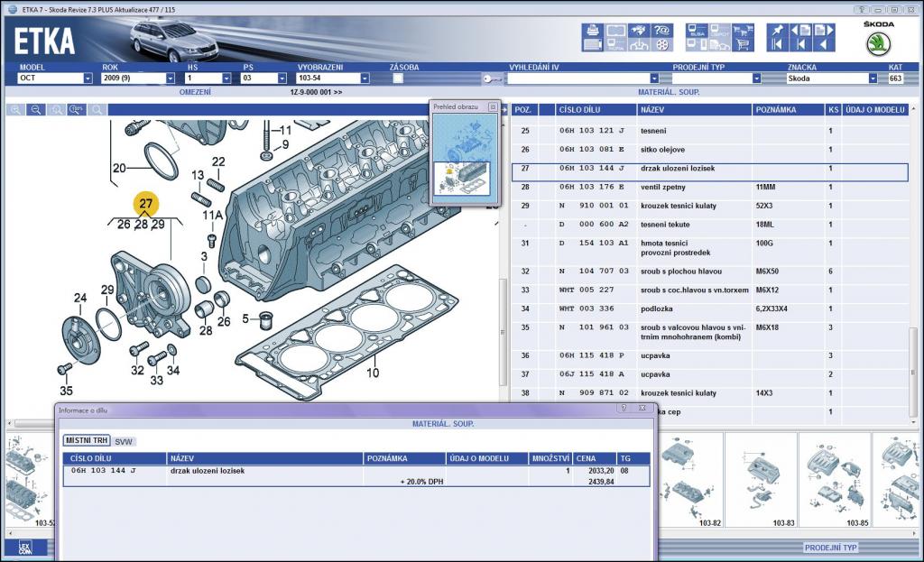The width and height of the screenshot is (924, 562).
Task: Click the price 2033,20 in the dialog
Action: pyautogui.click(x=601, y=471)
